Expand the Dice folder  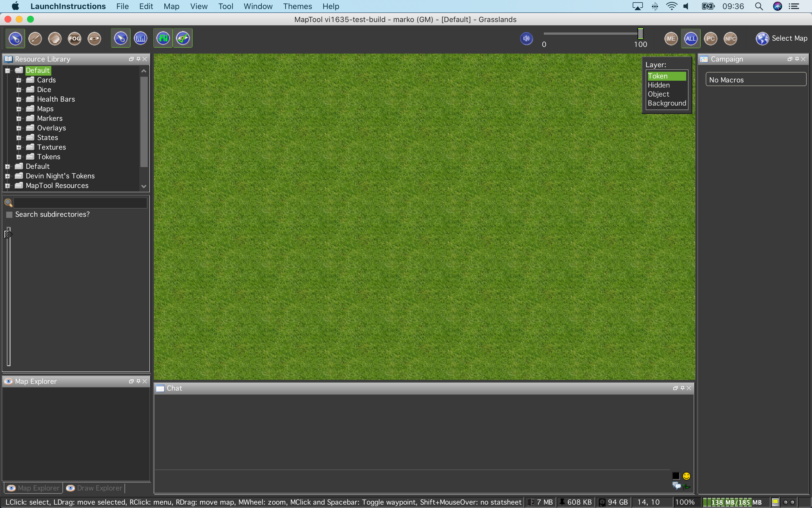(19, 90)
